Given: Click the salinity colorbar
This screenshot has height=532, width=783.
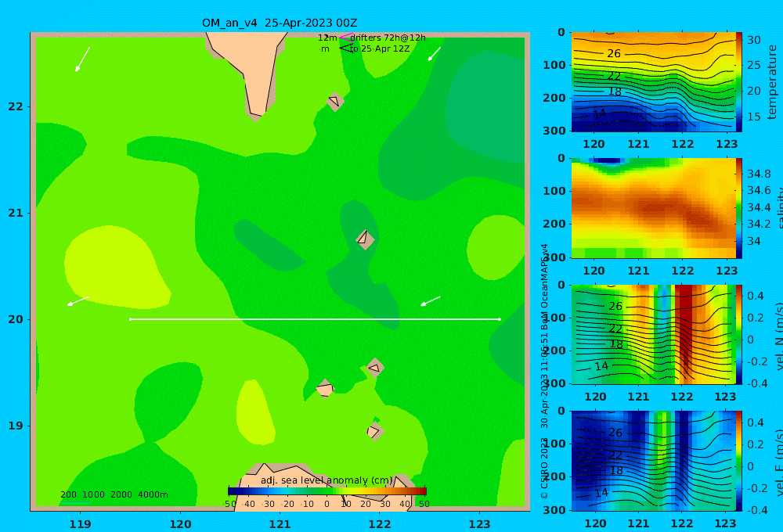Looking at the screenshot, I should tap(739, 208).
